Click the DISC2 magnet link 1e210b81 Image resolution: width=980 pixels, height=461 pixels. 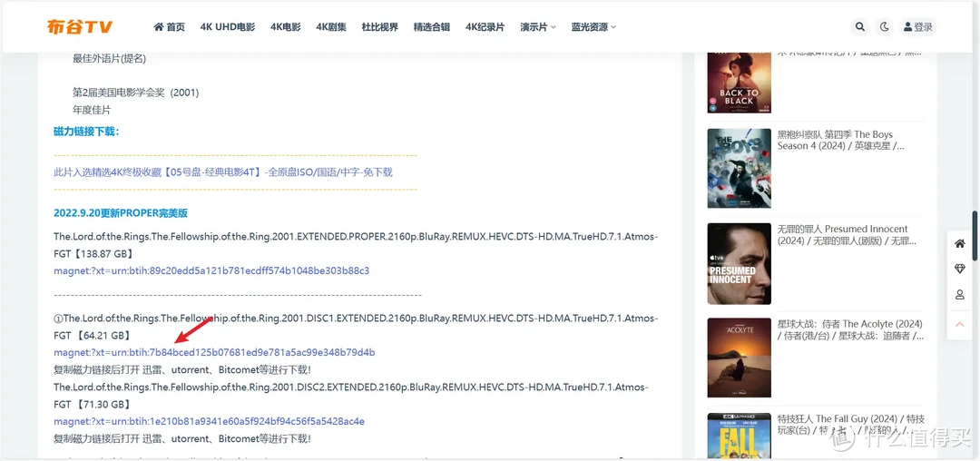click(x=210, y=421)
